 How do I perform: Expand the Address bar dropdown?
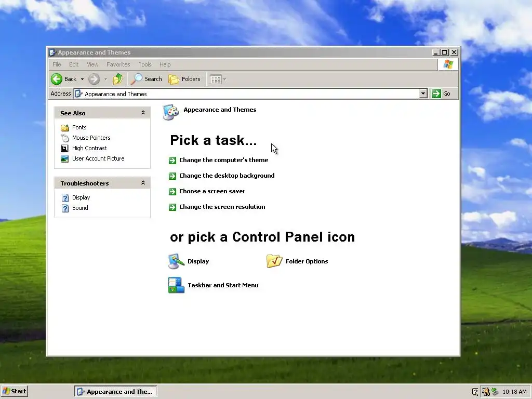pos(423,94)
